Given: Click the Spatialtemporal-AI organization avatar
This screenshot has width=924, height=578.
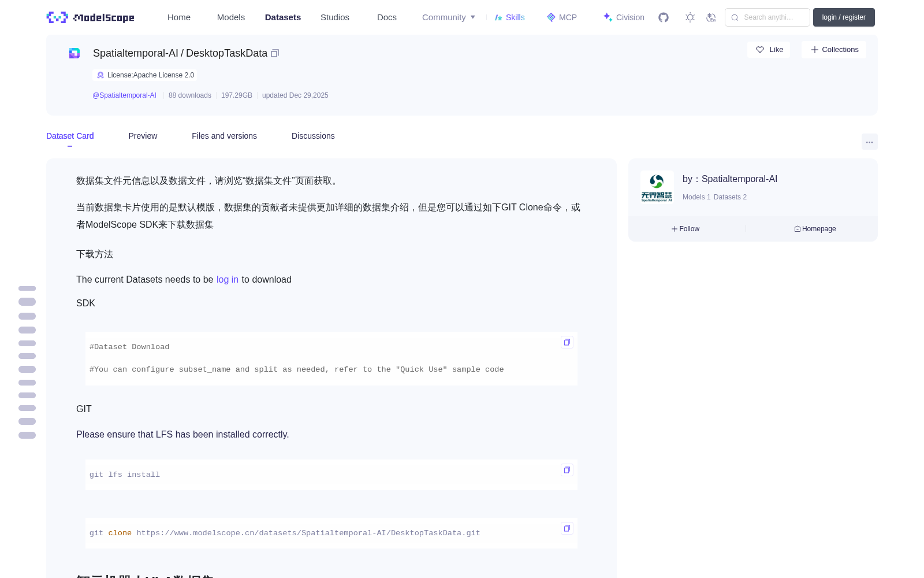Looking at the screenshot, I should [657, 187].
